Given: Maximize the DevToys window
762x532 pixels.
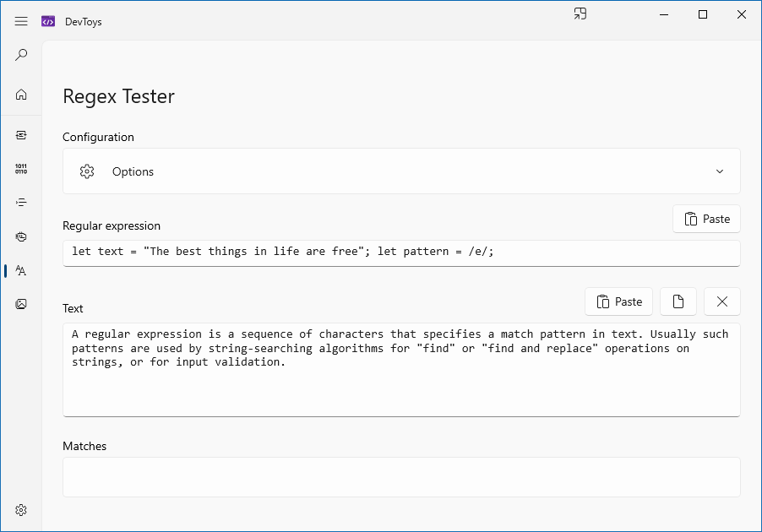Looking at the screenshot, I should (703, 14).
